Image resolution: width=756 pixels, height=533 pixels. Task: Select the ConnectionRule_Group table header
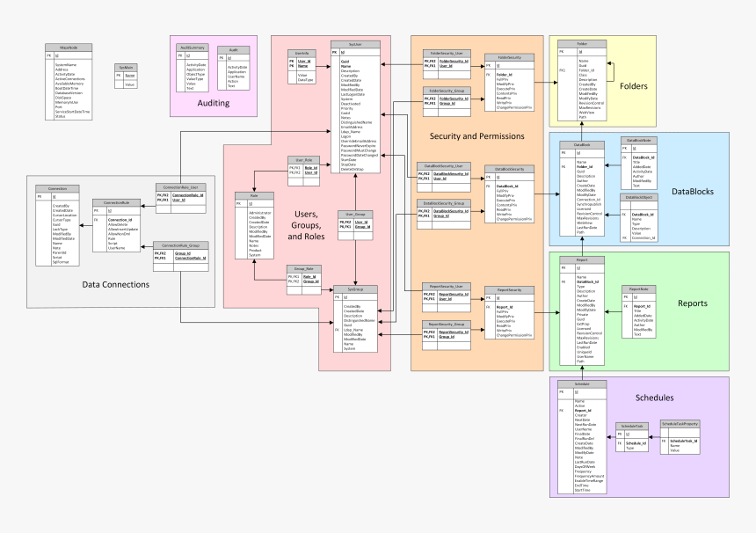pos(181,245)
